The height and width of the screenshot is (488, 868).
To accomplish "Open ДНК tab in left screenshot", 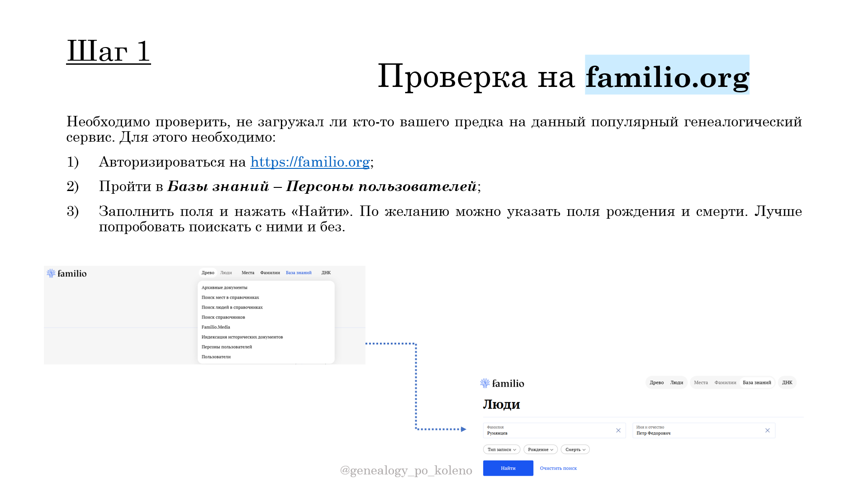I will tap(326, 273).
